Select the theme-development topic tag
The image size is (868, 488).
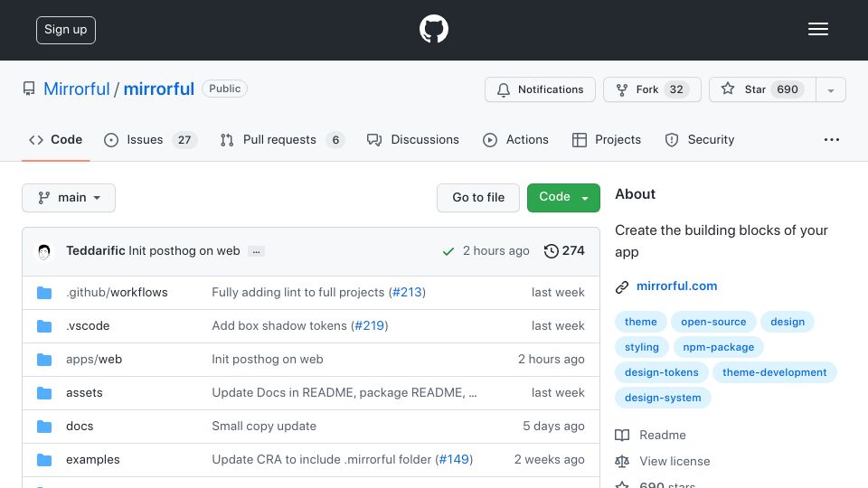coord(775,373)
